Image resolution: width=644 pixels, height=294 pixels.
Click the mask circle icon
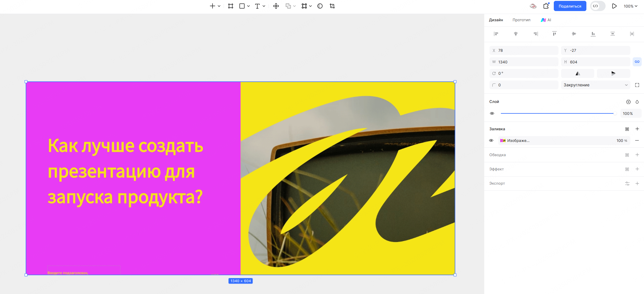[x=320, y=6]
